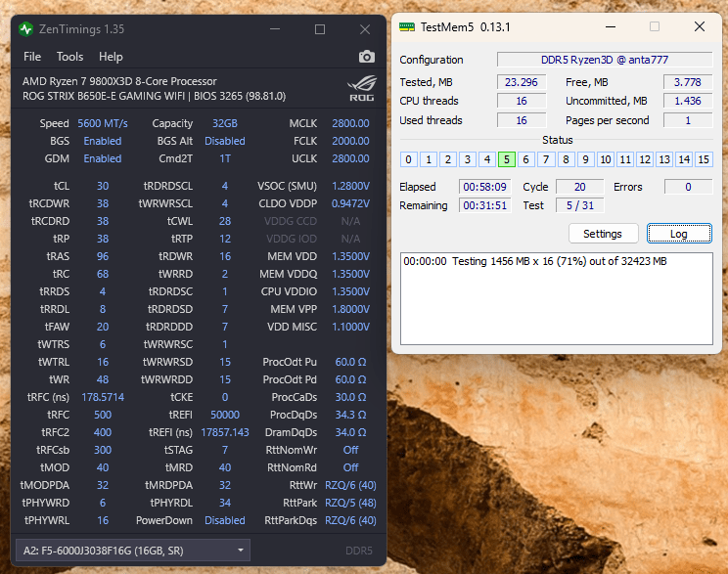Click the ZenTimings app icon in title bar
Viewport: 728px width, 574px height.
coord(26,29)
